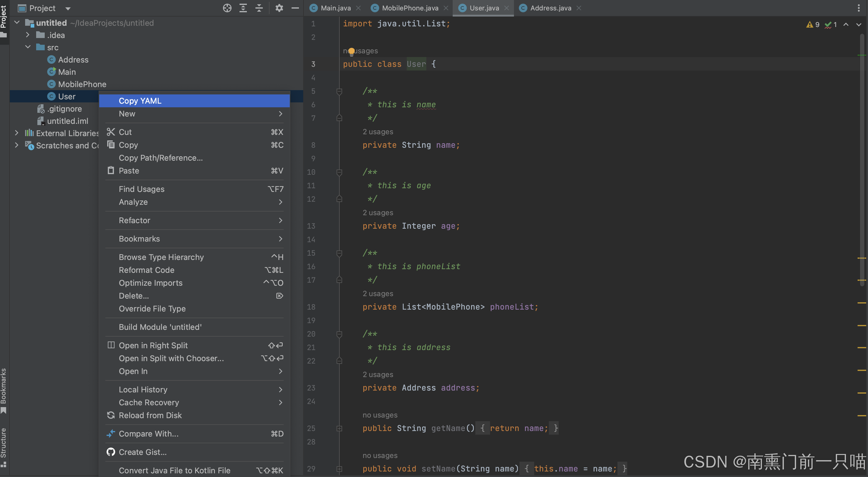Switch to Main.java tab
Viewport: 868px width, 477px height.
[x=335, y=8]
